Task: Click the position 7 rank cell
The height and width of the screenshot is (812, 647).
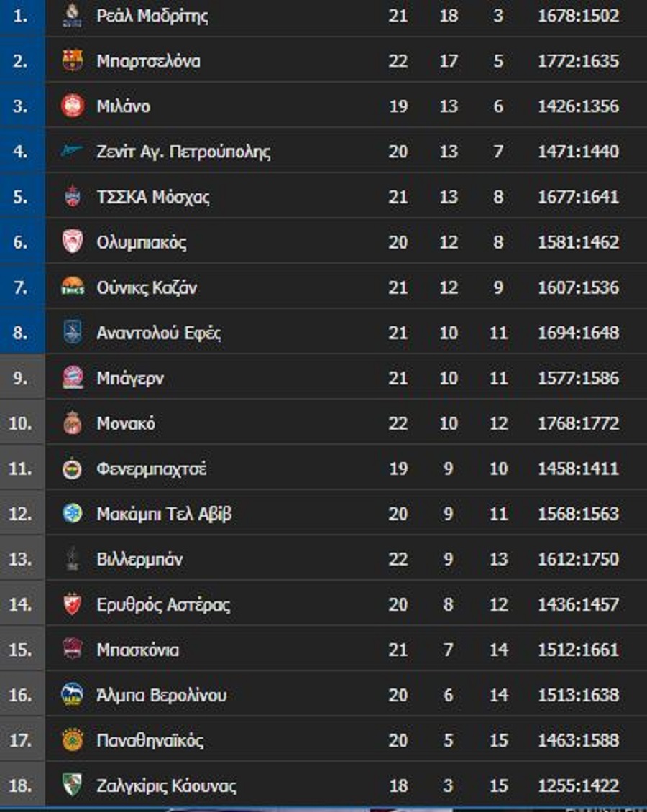Action: pyautogui.click(x=22, y=287)
